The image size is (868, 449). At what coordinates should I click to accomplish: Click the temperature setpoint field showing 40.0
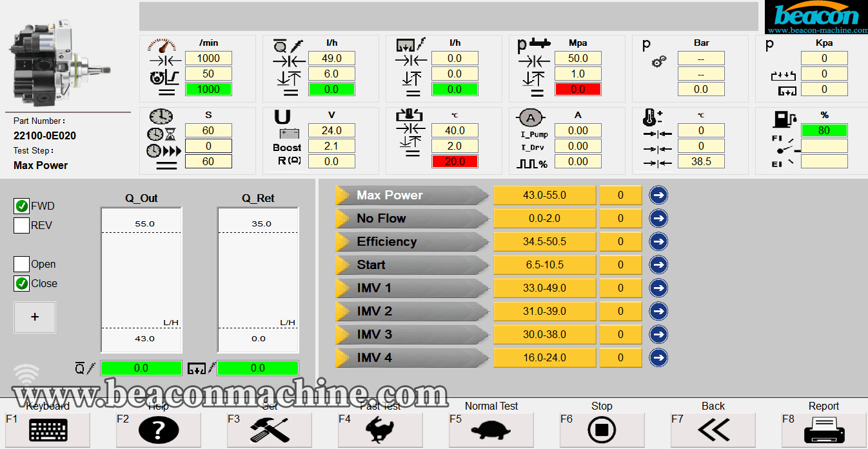(455, 130)
